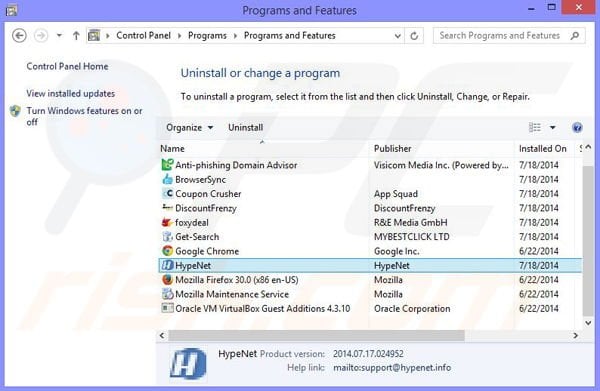Click the Back navigation arrow
Screen dimensions: 600x391
[x=19, y=36]
